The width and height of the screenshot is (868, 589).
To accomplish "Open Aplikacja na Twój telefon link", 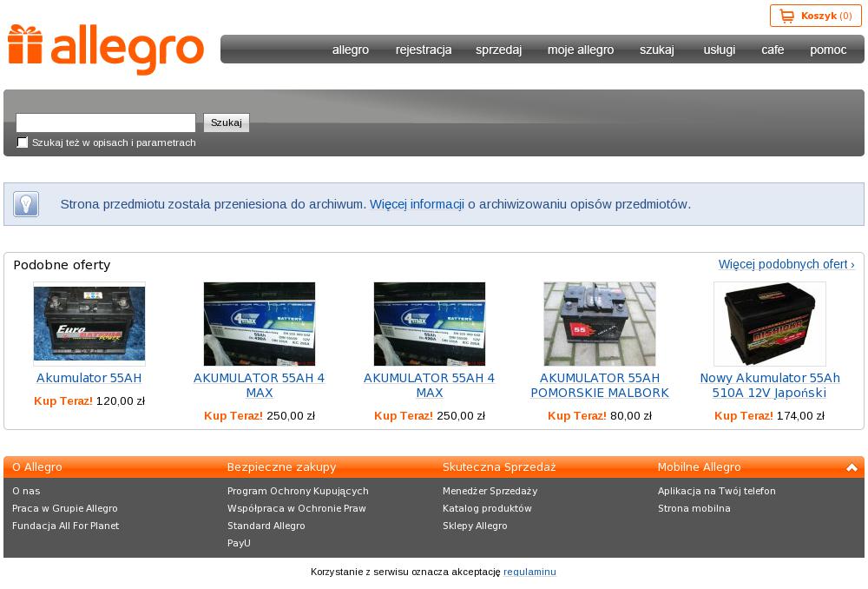I will (717, 491).
